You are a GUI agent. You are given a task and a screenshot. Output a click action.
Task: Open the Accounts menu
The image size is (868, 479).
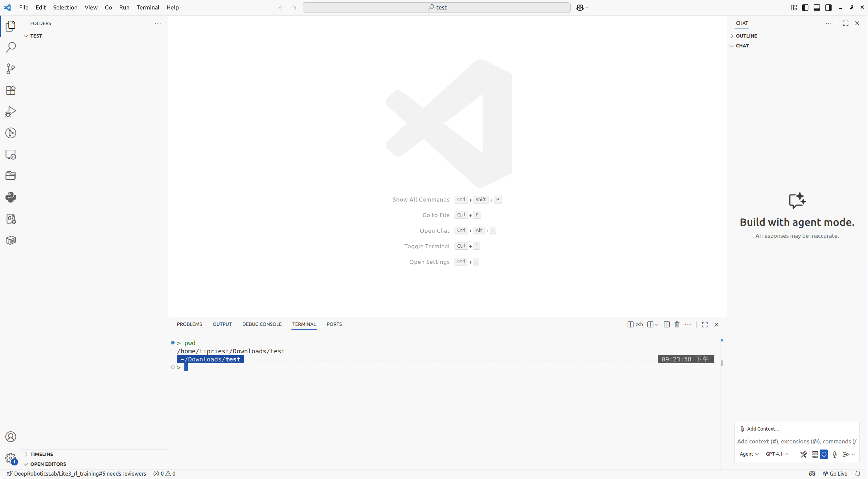point(11,437)
